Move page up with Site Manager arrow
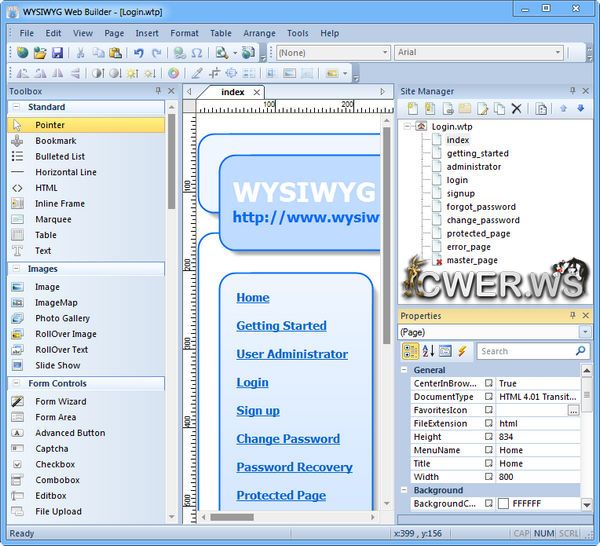This screenshot has height=546, width=600. 563,108
